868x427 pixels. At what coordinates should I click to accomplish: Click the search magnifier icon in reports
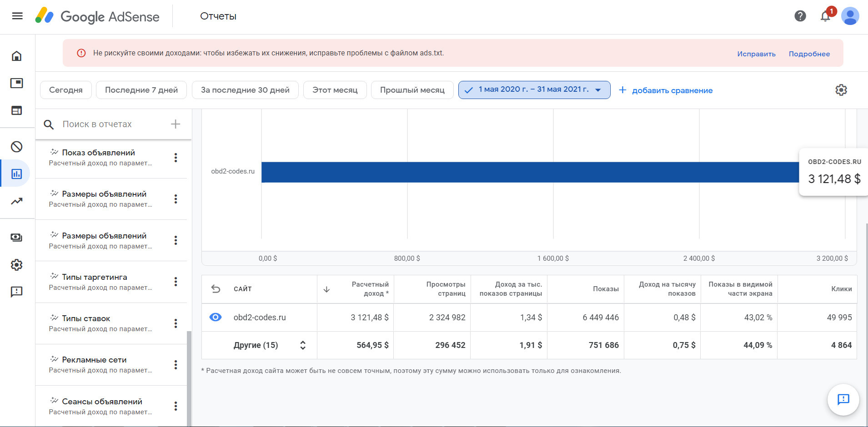click(x=49, y=124)
